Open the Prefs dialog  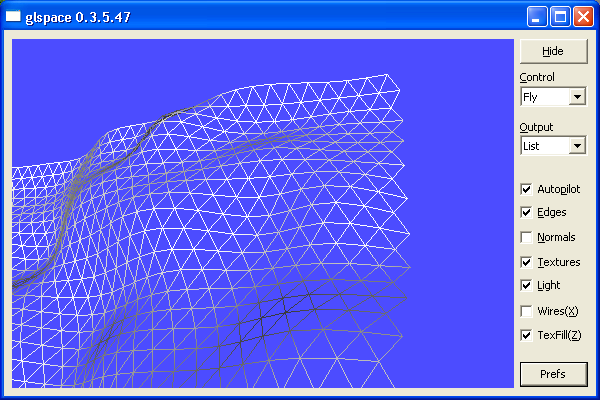(x=553, y=374)
